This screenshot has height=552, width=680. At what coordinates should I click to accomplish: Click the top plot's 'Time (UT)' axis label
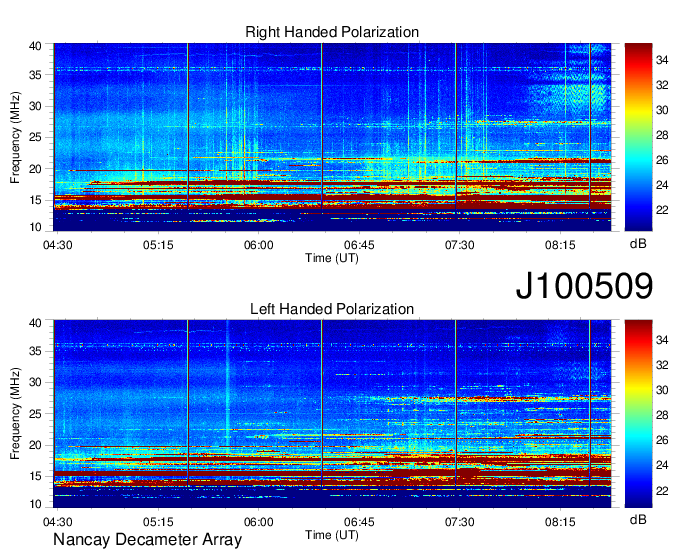pos(332,258)
